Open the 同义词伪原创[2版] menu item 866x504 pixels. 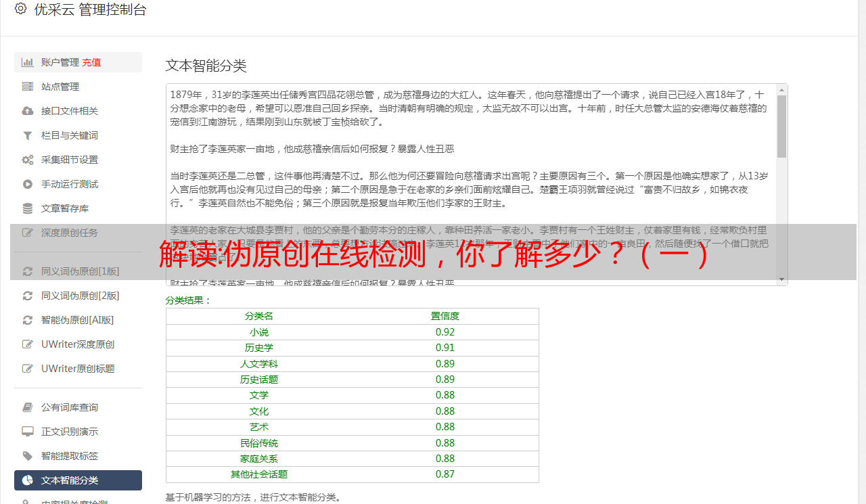(80, 296)
